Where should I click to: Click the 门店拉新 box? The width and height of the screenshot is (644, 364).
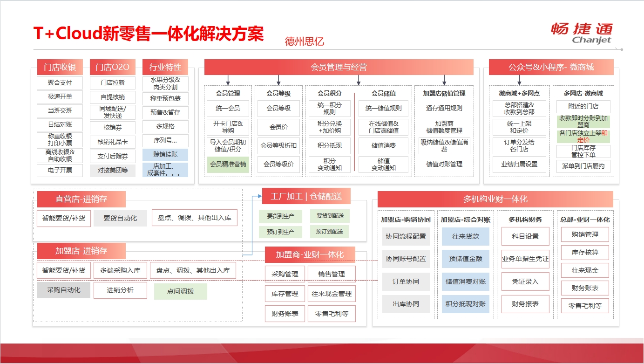coord(113,83)
